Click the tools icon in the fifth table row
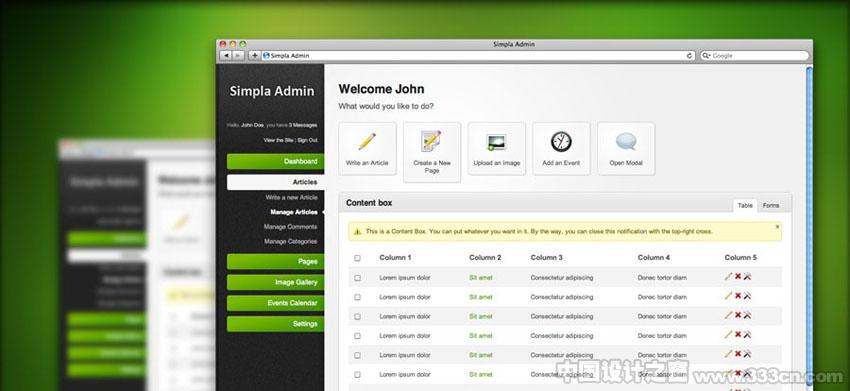Screen dimensions: 850x391 747,354
